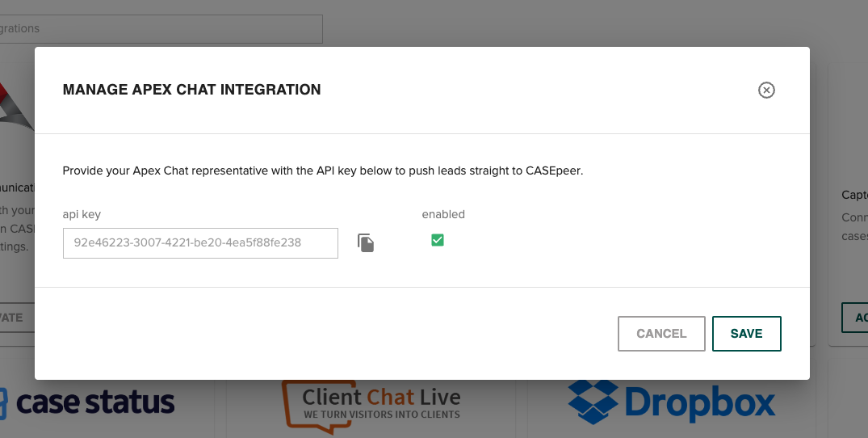This screenshot has height=438, width=868.
Task: Click the 'api key' label text
Action: 82,214
